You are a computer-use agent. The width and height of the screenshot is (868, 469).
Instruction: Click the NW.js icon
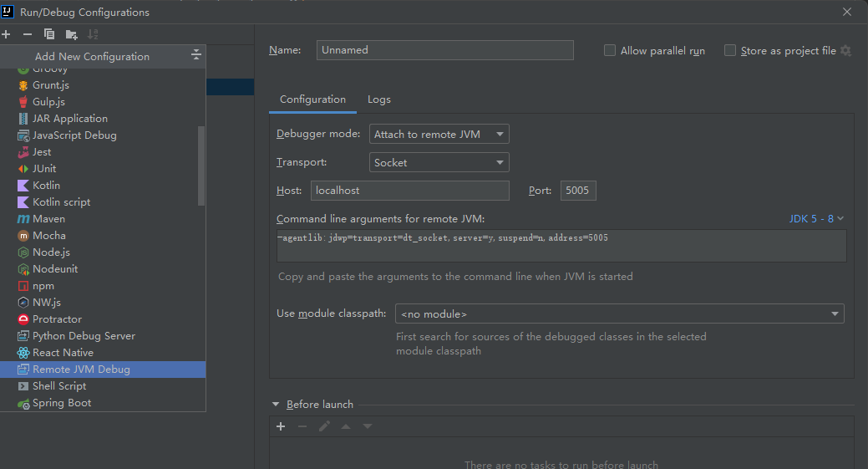click(x=23, y=303)
